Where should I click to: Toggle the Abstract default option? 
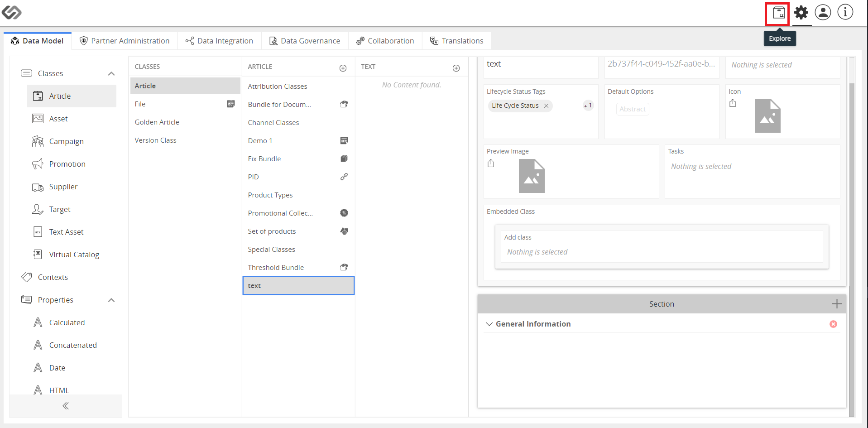pos(632,109)
